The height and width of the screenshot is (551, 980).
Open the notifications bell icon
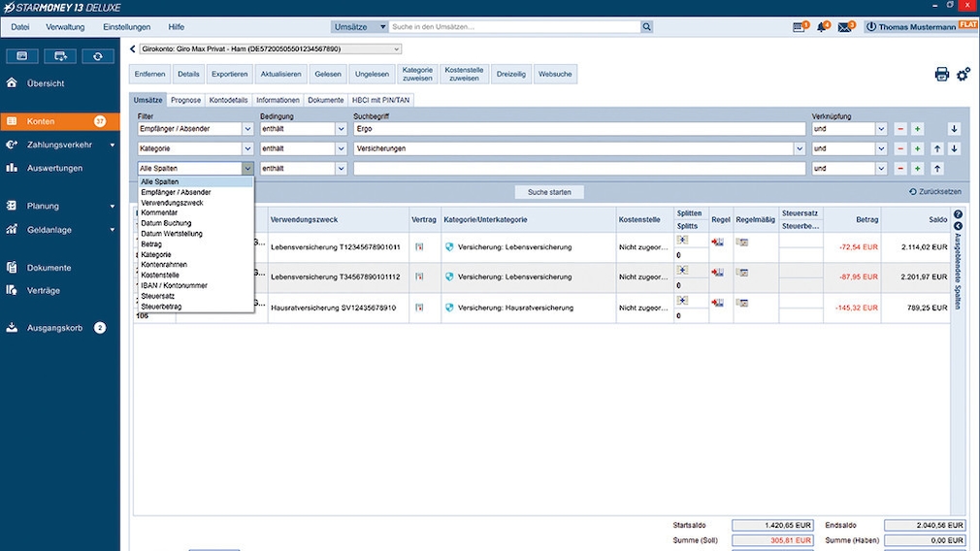click(x=823, y=27)
